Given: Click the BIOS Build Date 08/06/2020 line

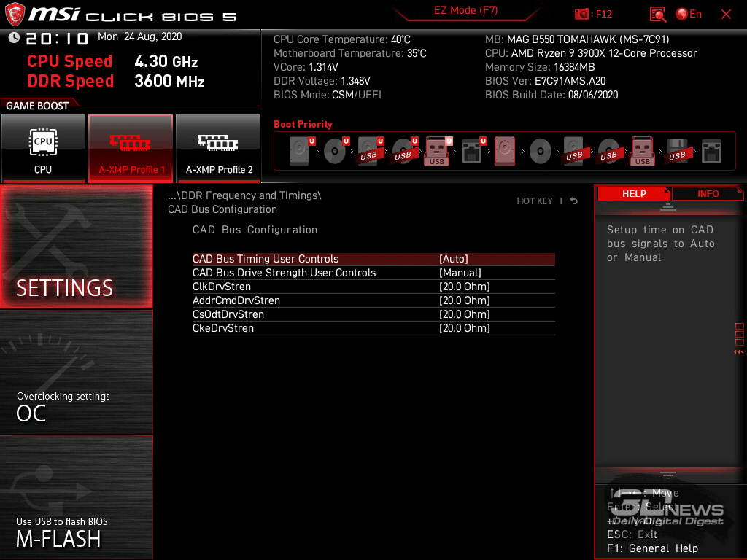Looking at the screenshot, I should (x=551, y=95).
